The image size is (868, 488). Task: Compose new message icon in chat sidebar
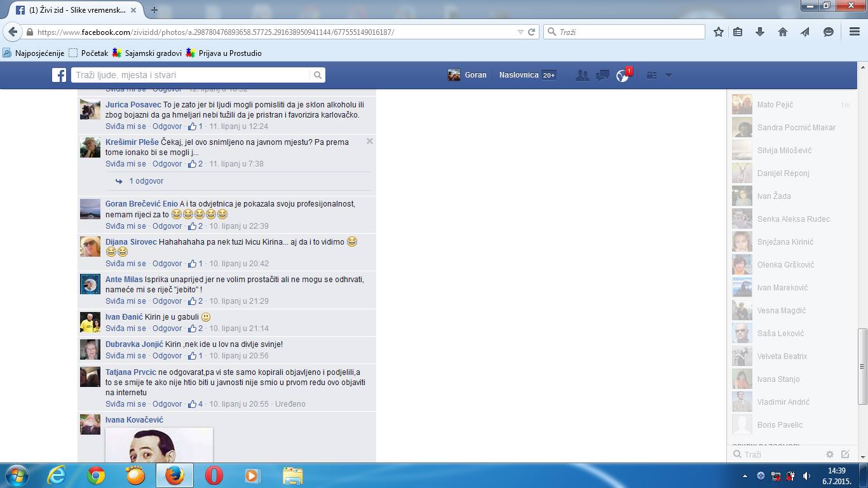pos(845,454)
